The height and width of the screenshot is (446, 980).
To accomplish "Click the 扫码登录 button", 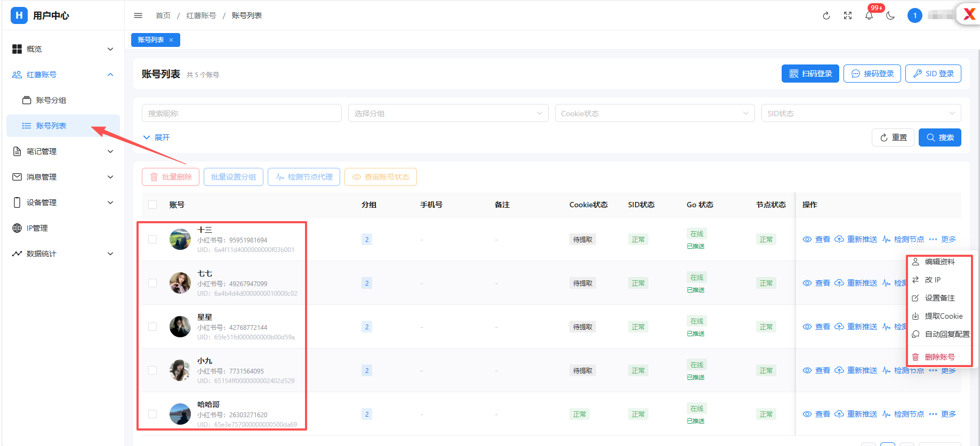I will pyautogui.click(x=810, y=74).
